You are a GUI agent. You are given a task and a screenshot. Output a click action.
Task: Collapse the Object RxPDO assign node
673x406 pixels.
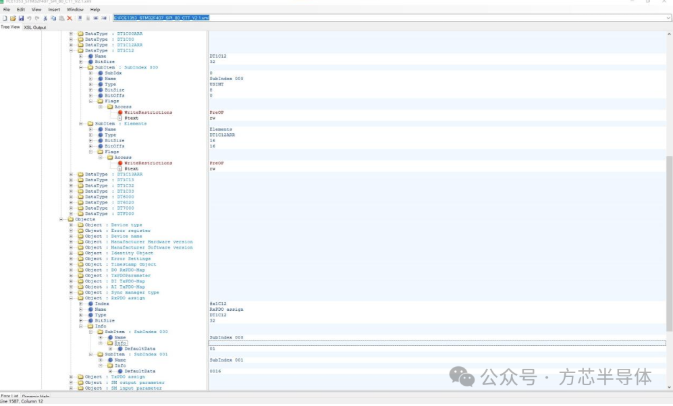click(71, 298)
